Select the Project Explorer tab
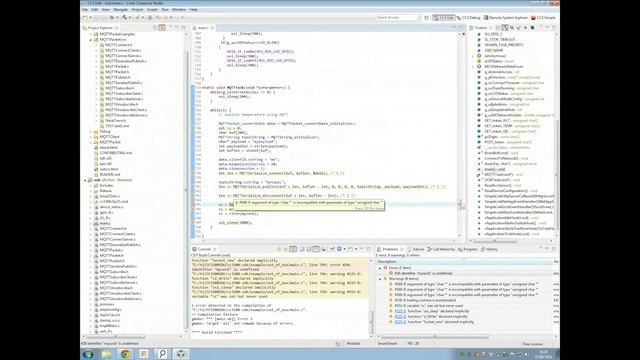 (100, 28)
